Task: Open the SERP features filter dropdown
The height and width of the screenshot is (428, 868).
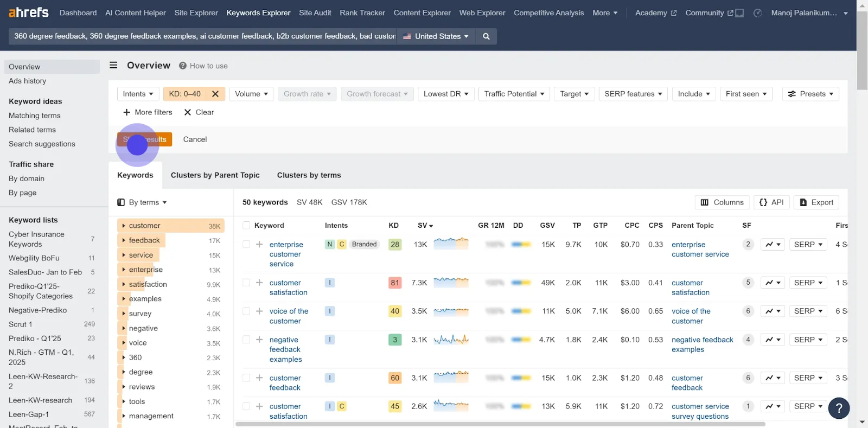Action: pos(633,94)
